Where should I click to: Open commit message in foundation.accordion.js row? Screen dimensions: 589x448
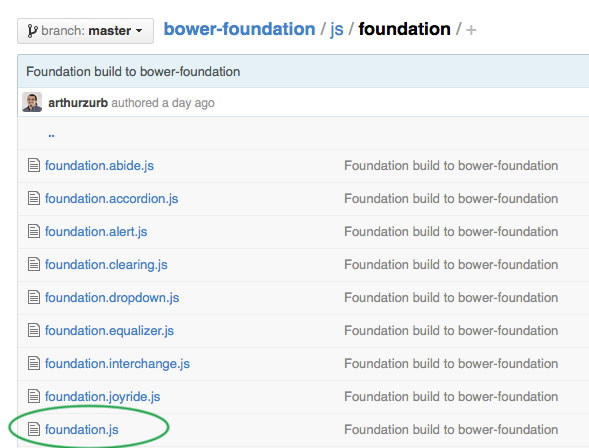coord(451,199)
